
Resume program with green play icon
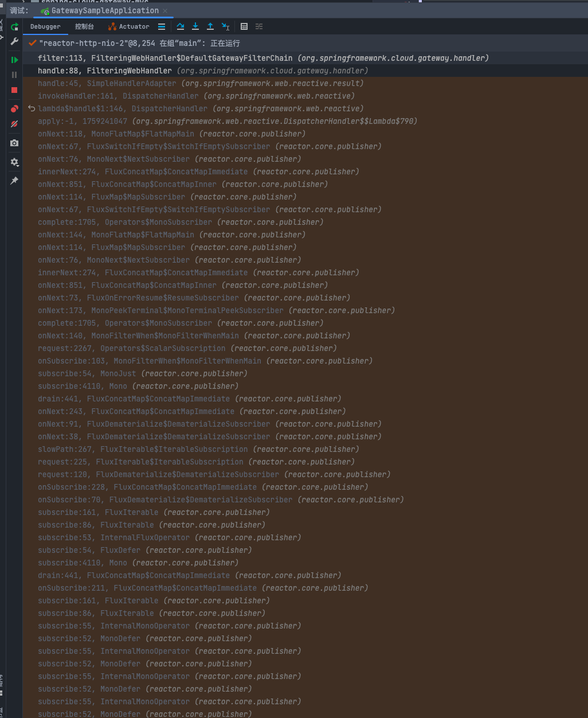(14, 60)
